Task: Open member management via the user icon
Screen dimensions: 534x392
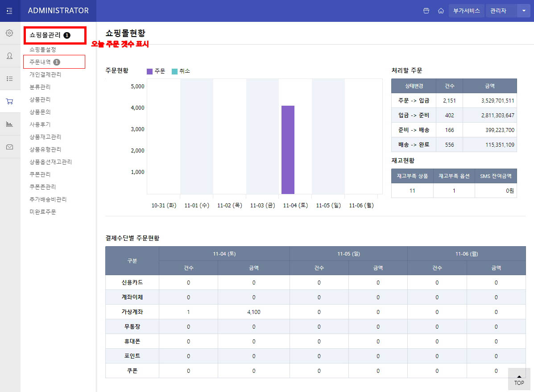Action: pyautogui.click(x=9, y=56)
